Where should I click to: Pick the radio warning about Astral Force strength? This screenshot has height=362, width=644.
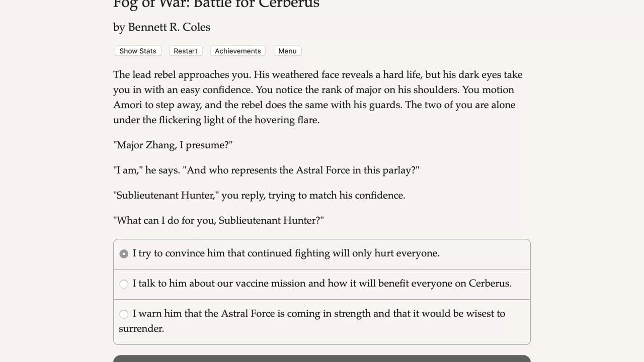click(x=124, y=314)
